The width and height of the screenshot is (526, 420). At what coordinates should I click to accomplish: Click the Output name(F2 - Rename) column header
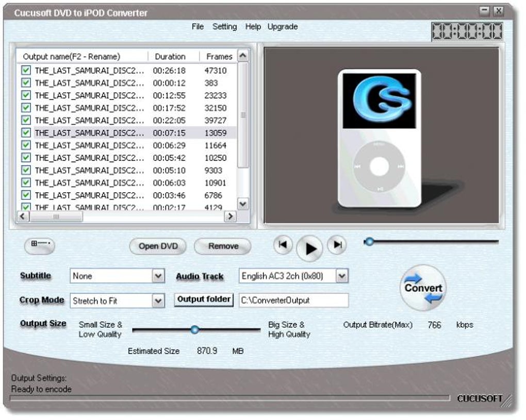(82, 56)
